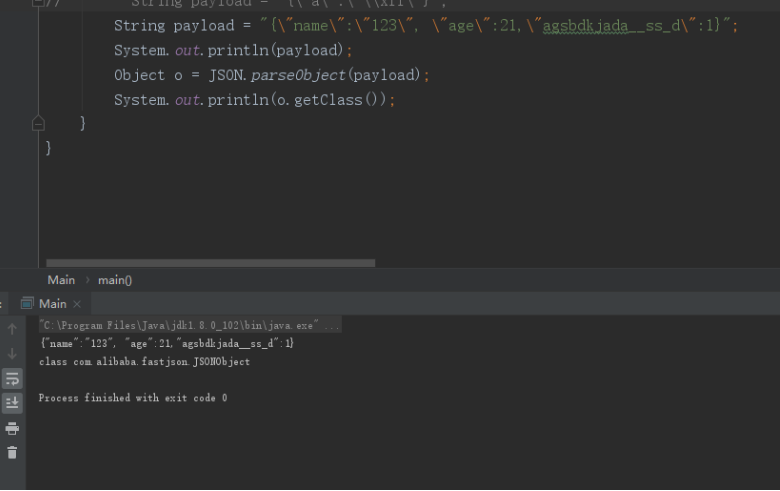Screen dimensions: 780x491
Task: Click the 'System.out.println(payload);' line
Action: (233, 50)
